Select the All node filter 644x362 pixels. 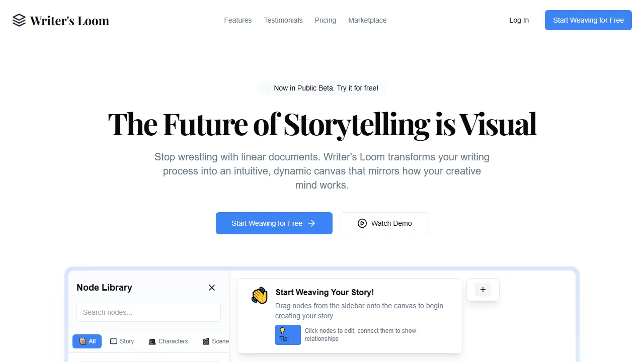[87, 341]
